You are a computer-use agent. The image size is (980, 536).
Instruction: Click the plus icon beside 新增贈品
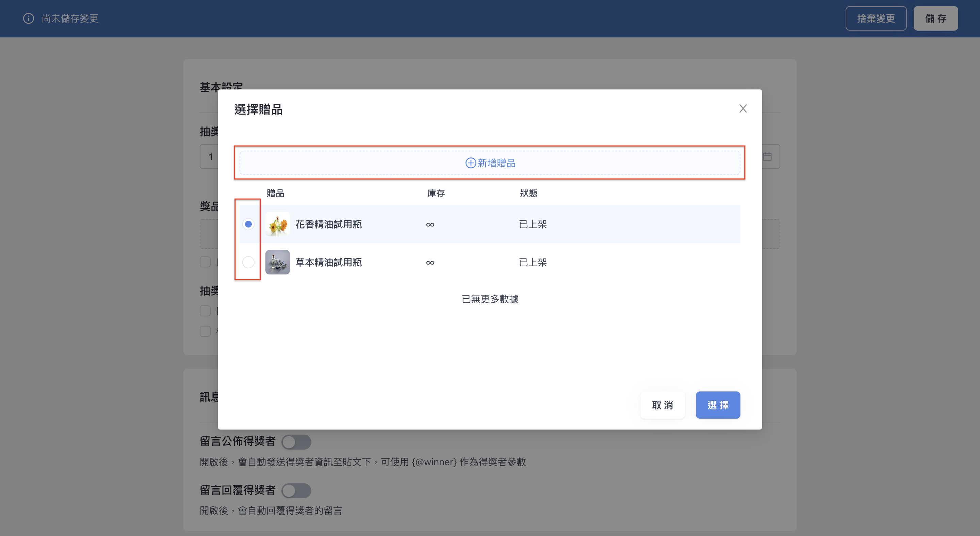click(471, 163)
